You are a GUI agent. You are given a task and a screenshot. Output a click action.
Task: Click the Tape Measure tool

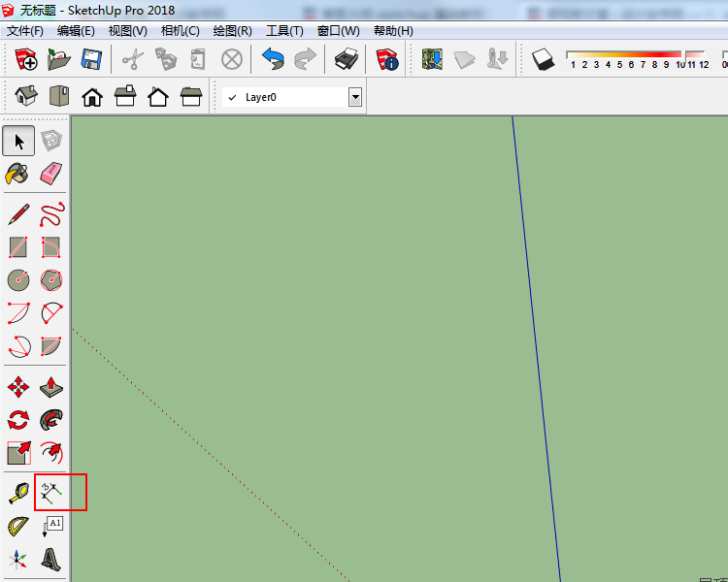pyautogui.click(x=17, y=493)
